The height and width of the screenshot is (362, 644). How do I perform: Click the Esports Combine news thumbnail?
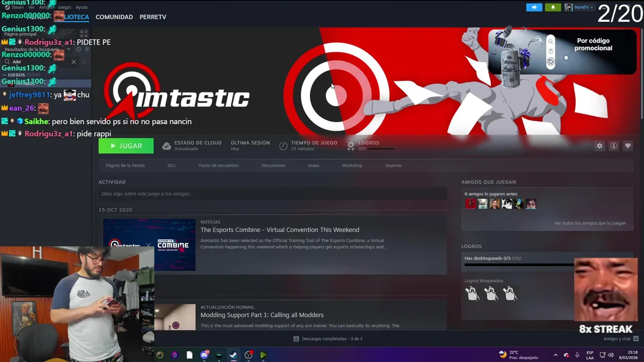[x=149, y=245]
